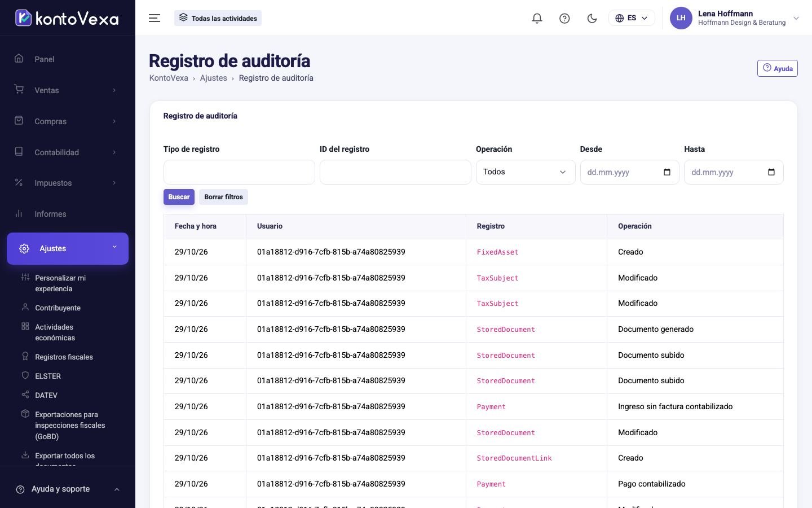Focus the Tipo de registro input
The height and width of the screenshot is (508, 812).
[x=239, y=172]
